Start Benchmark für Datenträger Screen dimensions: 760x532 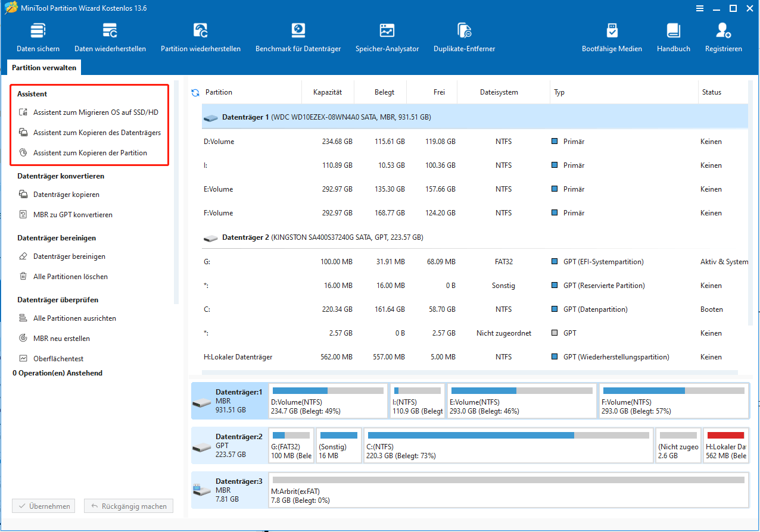click(298, 38)
